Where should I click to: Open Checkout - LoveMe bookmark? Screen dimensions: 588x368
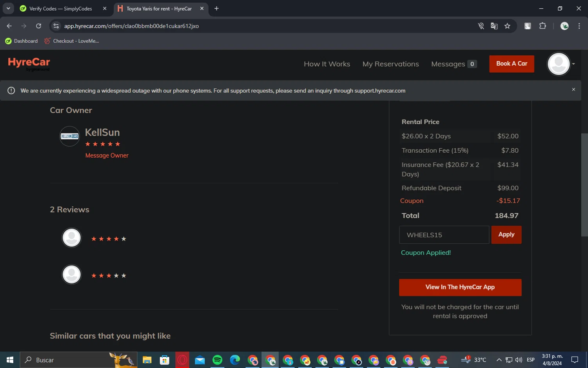point(72,41)
